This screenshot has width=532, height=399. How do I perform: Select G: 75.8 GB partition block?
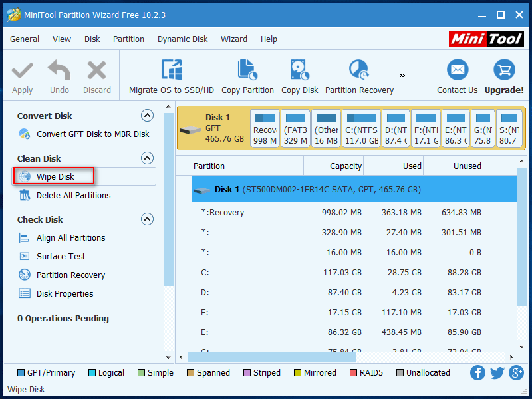click(483, 128)
